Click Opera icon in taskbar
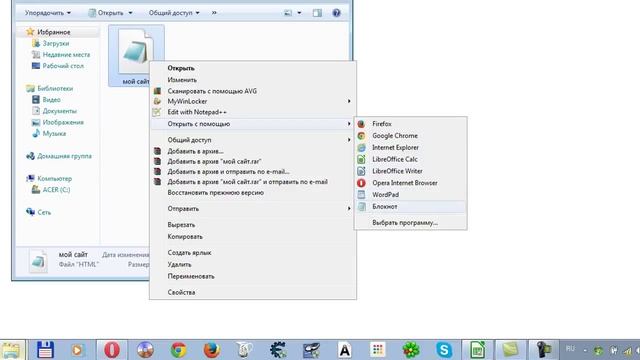Viewport: 640px width, 360px height. 112,350
